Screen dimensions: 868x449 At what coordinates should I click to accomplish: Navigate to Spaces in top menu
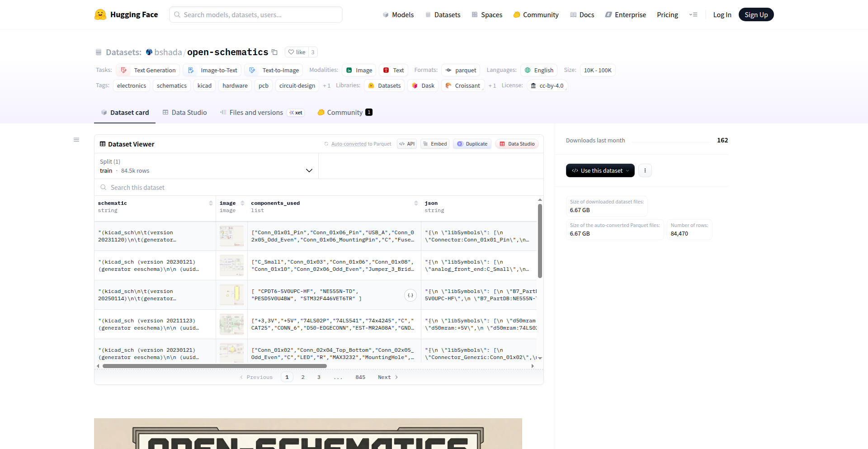coord(487,15)
